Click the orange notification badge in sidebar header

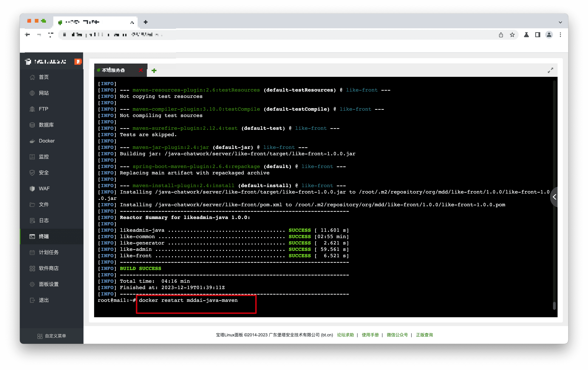(x=78, y=62)
